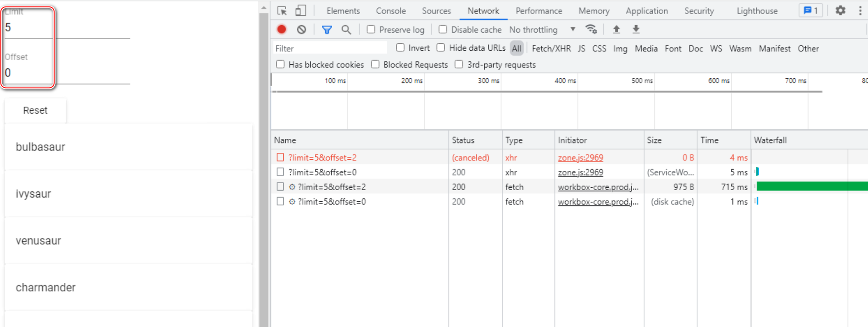
Task: Open the Sources tab
Action: click(x=436, y=11)
